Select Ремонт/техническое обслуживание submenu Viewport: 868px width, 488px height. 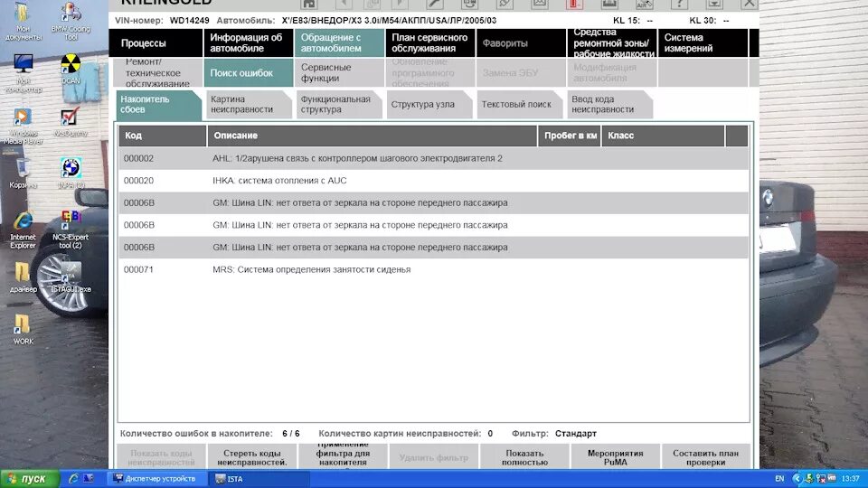click(x=157, y=72)
